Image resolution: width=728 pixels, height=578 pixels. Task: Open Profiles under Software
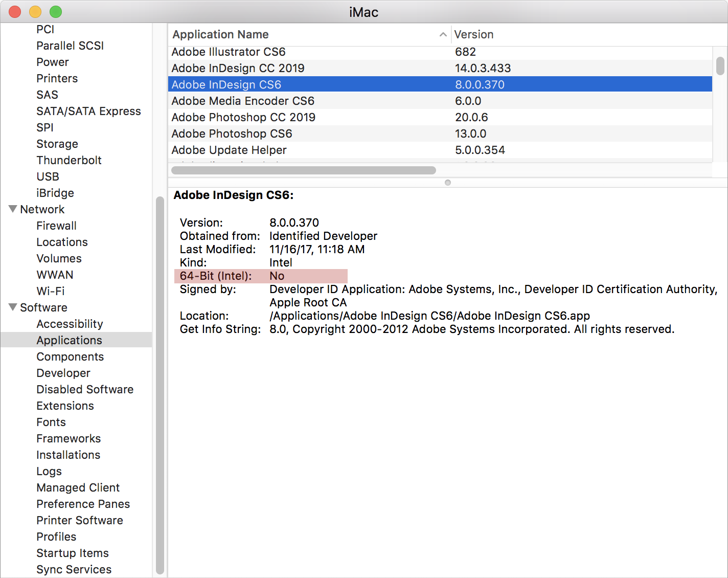click(x=56, y=537)
